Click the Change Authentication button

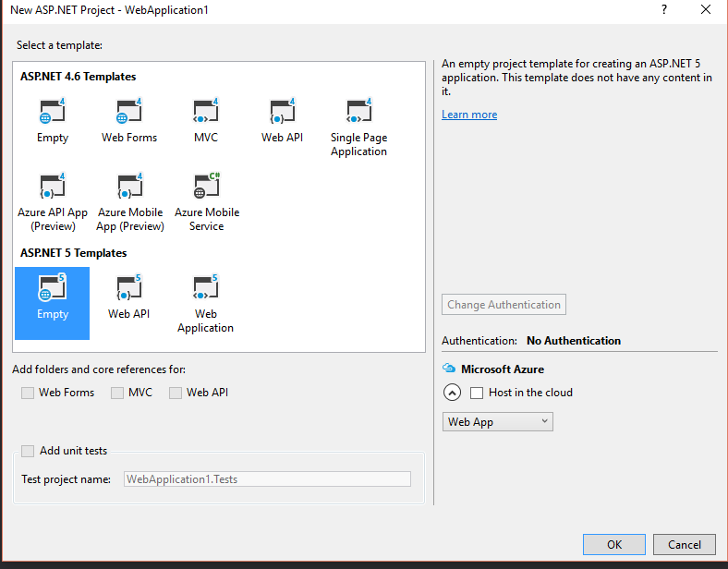pos(504,305)
